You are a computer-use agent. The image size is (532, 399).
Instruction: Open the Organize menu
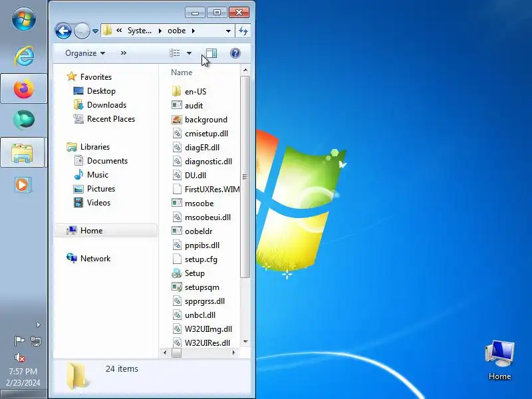tap(85, 53)
